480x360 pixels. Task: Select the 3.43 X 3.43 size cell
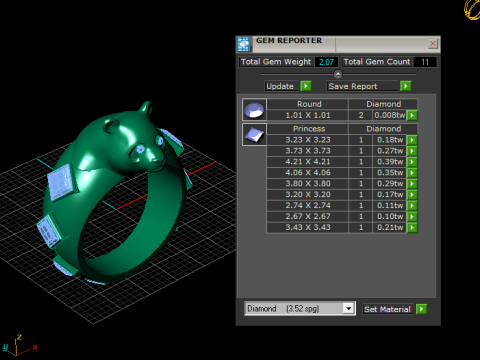[308, 228]
